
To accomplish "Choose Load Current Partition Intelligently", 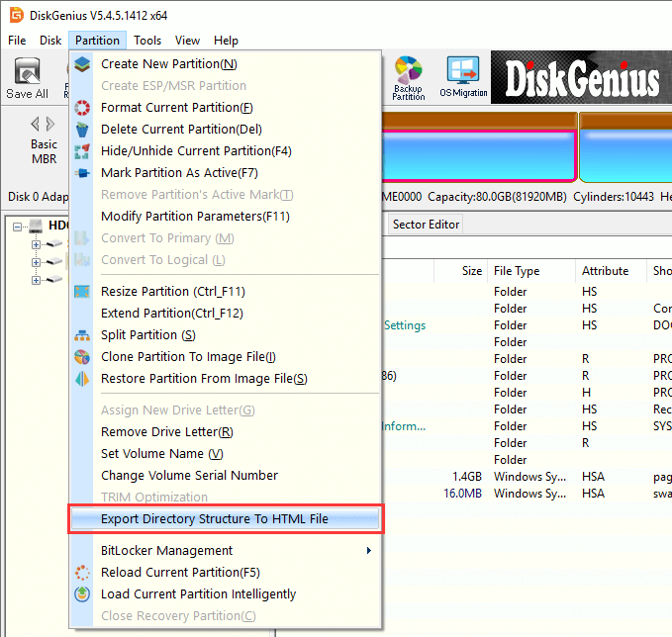I will click(x=226, y=594).
